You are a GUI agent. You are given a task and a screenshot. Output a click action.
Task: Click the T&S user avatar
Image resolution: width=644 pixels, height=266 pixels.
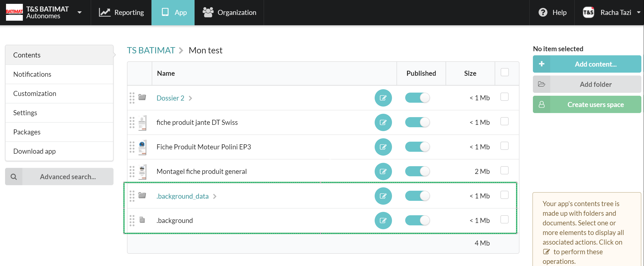point(588,12)
